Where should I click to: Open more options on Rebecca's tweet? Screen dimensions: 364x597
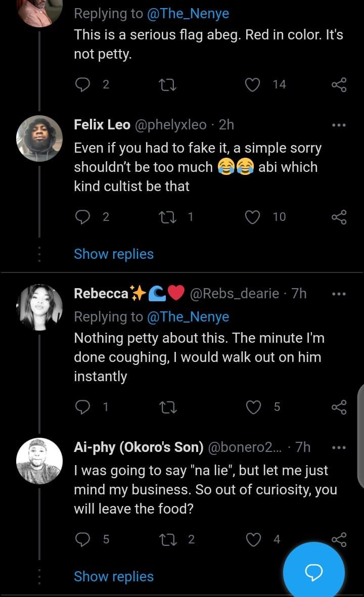point(339,294)
